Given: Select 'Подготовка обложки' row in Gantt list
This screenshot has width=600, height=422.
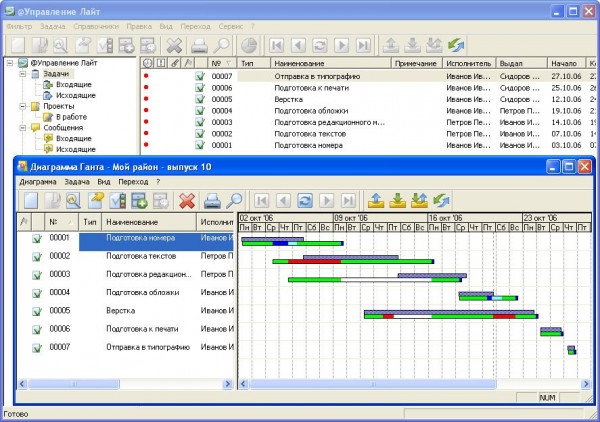Looking at the screenshot, I should 125,293.
